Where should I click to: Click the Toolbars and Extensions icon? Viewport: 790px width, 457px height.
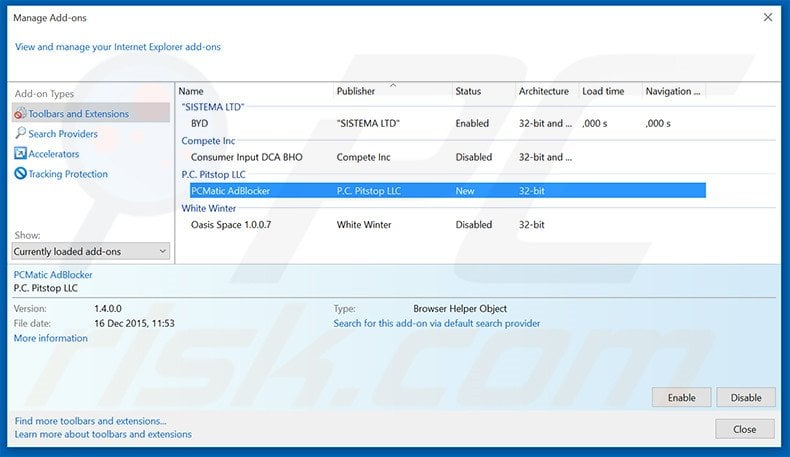click(x=20, y=113)
